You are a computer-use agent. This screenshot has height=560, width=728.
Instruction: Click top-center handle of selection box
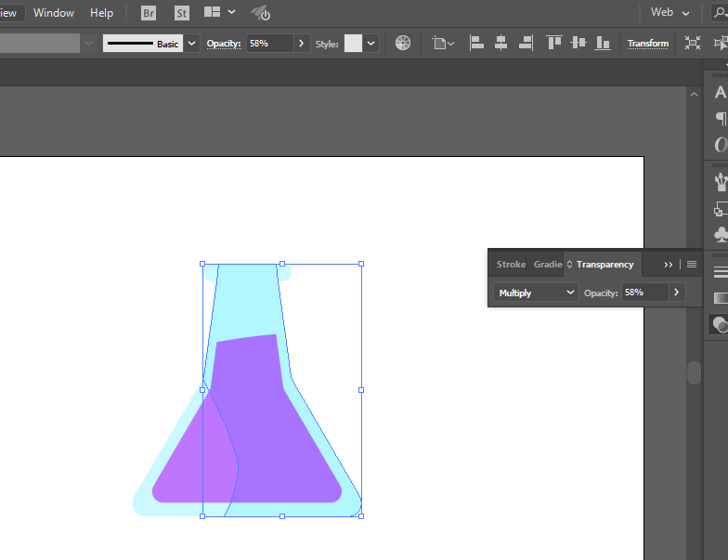point(282,264)
